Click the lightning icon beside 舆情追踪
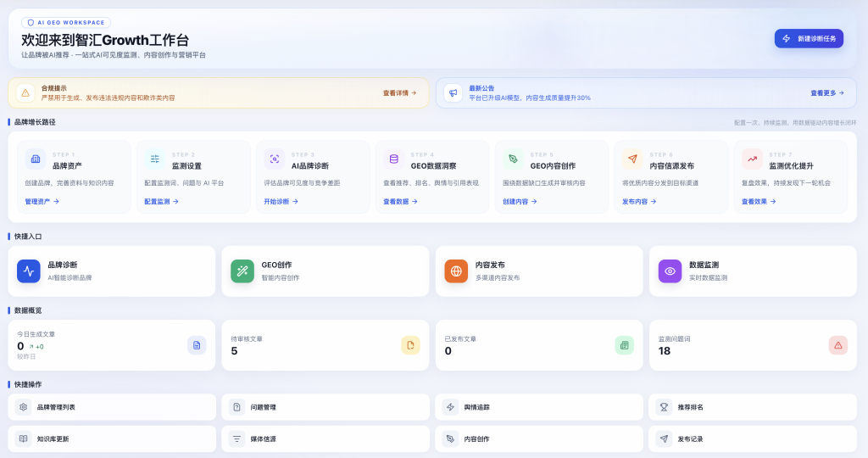Viewport: 868px width, 458px height. click(451, 407)
